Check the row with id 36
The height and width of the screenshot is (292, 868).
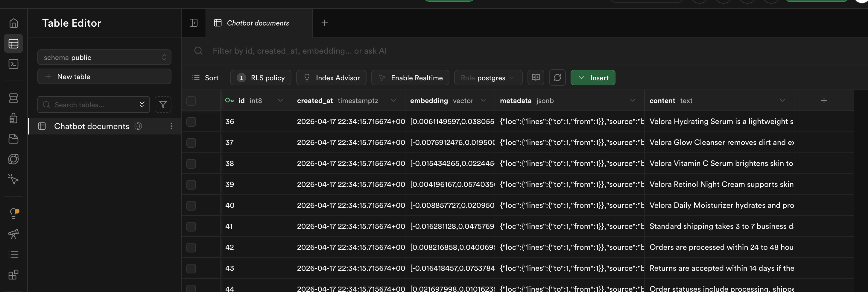pos(191,122)
